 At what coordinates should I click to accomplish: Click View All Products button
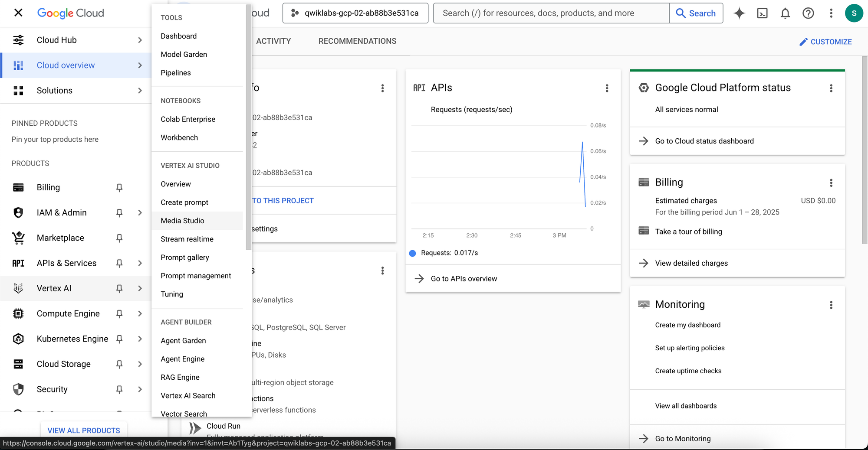(84, 430)
